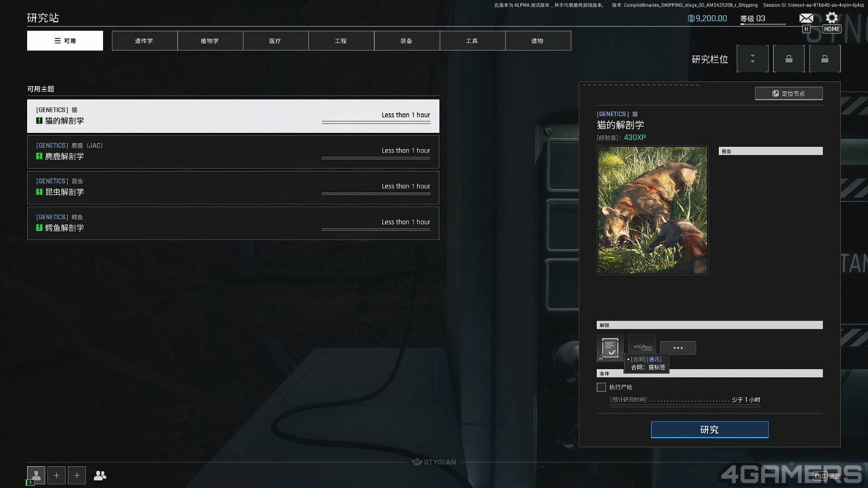Click the player one avatar slot
Viewport: 868px width, 488px height.
pos(36,476)
